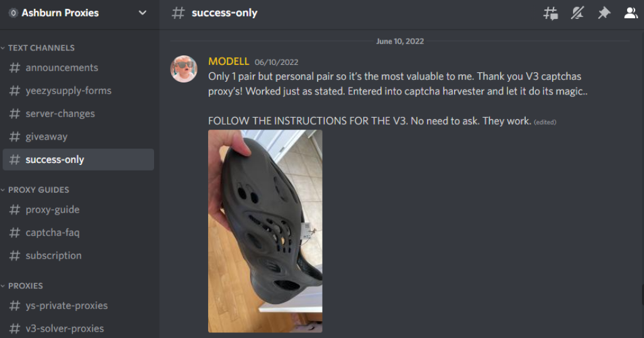This screenshot has width=644, height=338.
Task: Show the member list icon
Action: (x=630, y=13)
